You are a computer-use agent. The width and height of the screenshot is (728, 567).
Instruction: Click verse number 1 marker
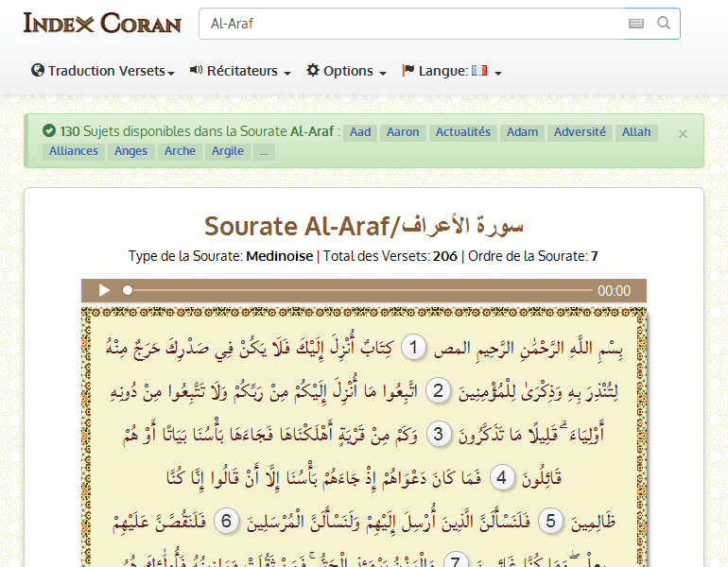click(413, 349)
